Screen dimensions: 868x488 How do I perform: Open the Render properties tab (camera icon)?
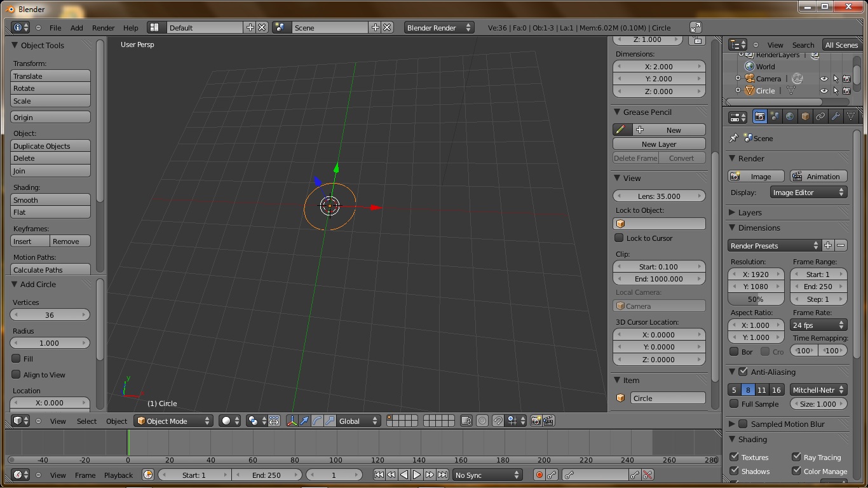(x=759, y=117)
